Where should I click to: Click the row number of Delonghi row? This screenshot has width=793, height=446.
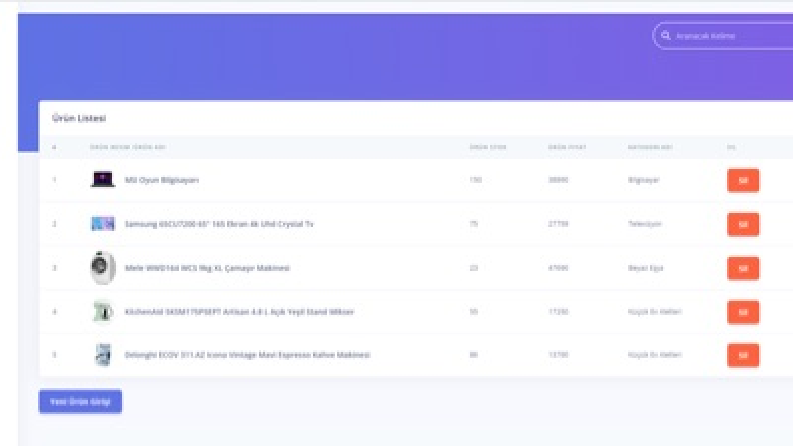coord(54,355)
